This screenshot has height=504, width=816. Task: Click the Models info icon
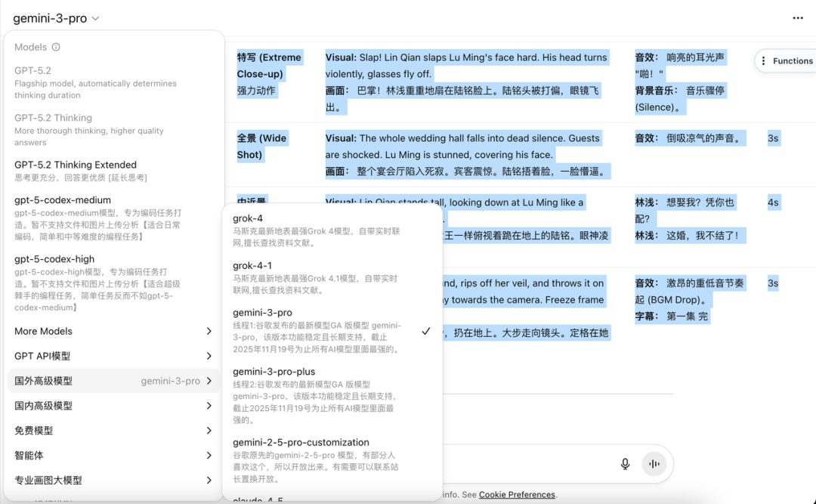56,47
